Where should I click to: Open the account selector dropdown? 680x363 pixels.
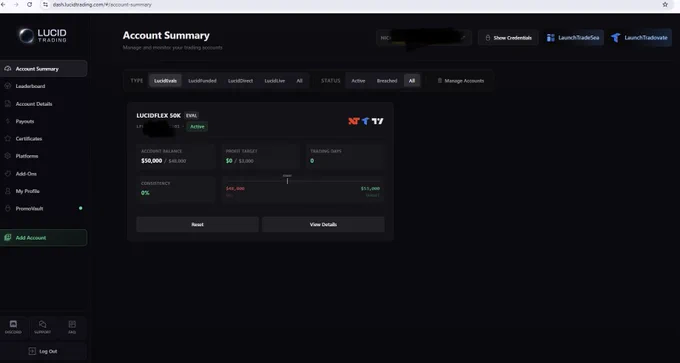tap(424, 38)
